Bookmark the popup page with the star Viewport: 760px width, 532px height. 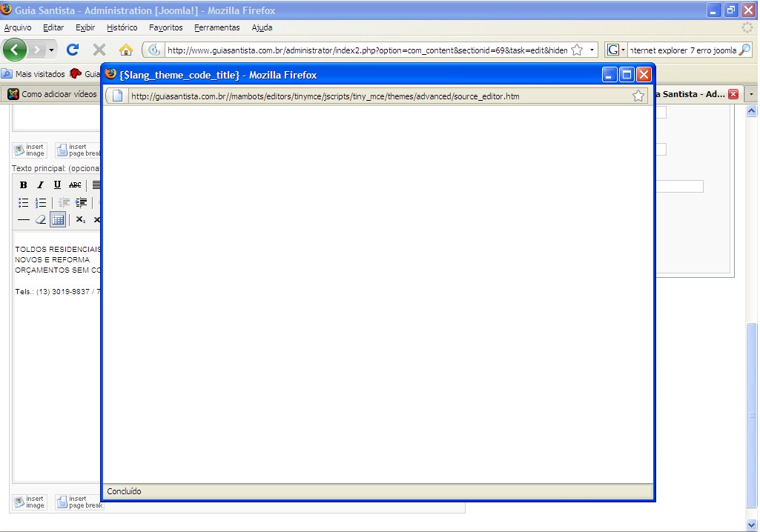pyautogui.click(x=638, y=96)
